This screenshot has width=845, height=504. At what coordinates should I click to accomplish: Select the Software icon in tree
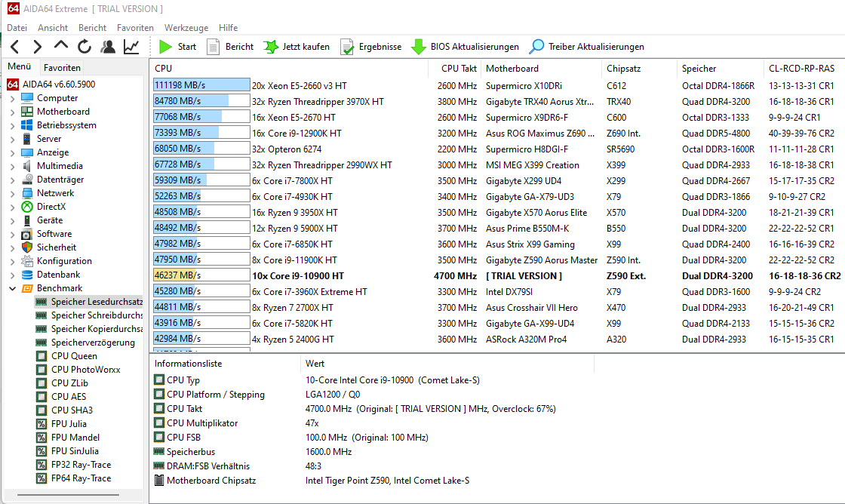27,234
